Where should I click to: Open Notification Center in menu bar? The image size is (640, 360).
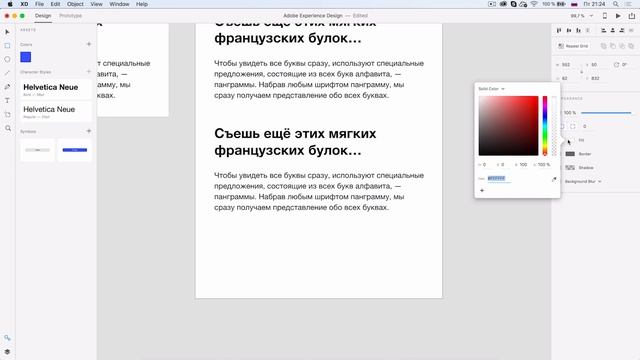tap(629, 4)
